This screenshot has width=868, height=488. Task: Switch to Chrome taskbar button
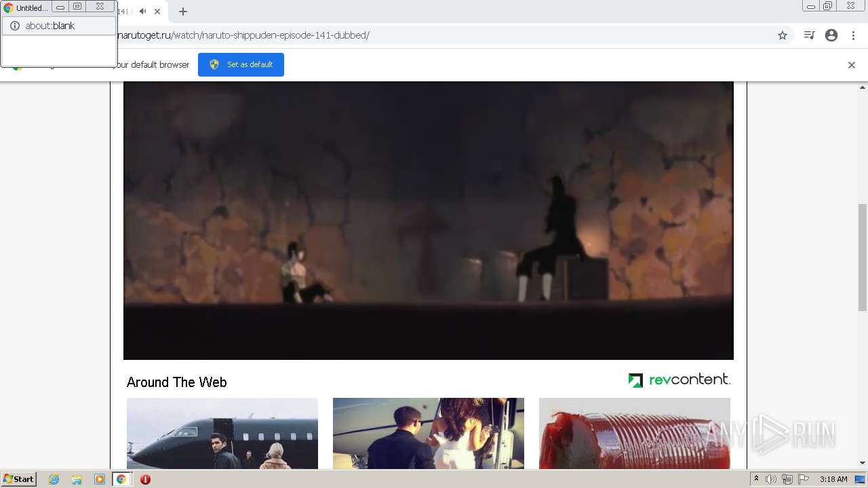tap(121, 479)
